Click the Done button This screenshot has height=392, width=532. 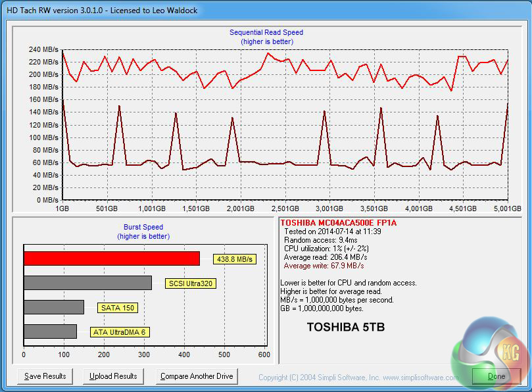[496, 376]
